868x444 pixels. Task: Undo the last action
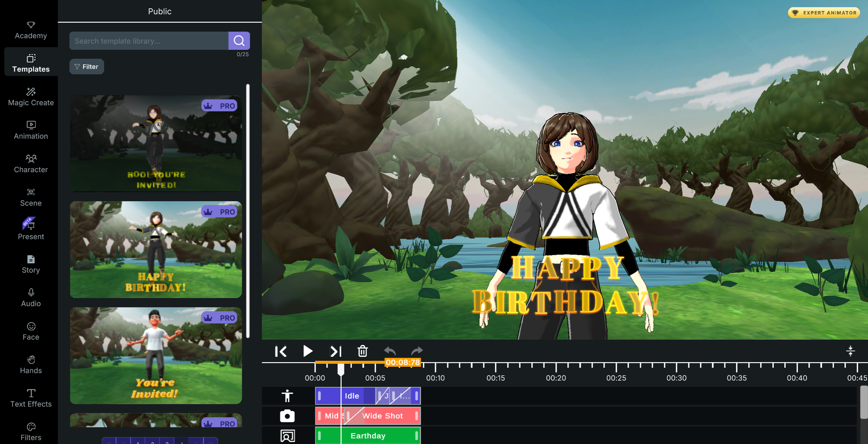[390, 352]
